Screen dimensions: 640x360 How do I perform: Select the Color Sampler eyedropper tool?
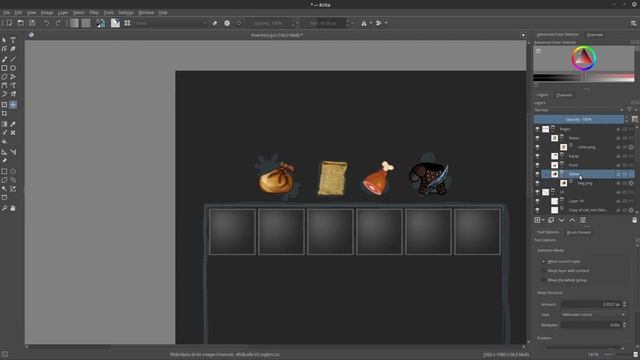13,124
